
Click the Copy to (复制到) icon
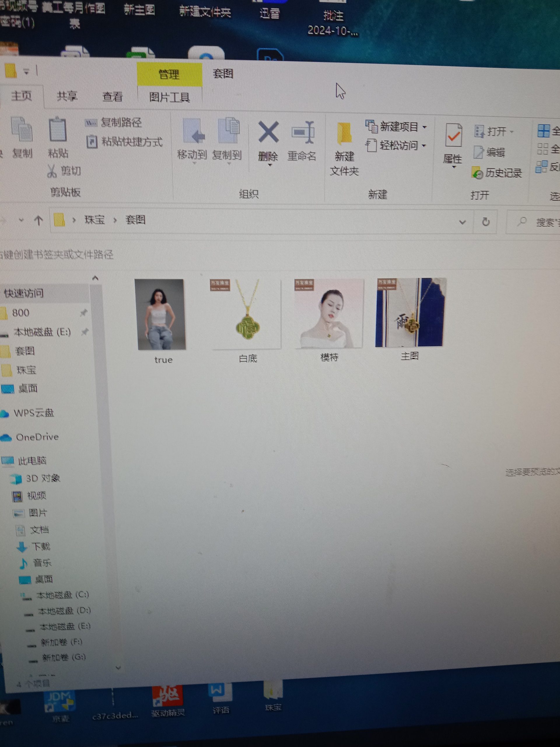point(228,132)
